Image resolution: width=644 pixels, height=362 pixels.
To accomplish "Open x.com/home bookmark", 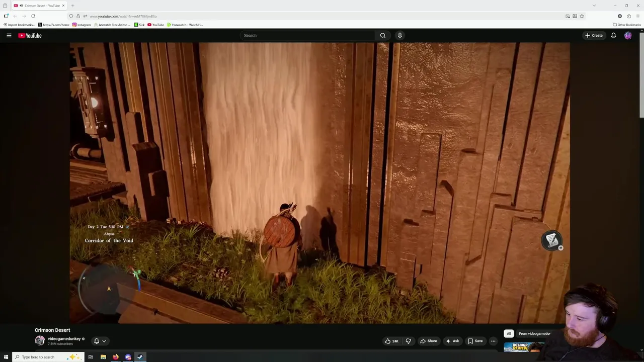I will (54, 25).
